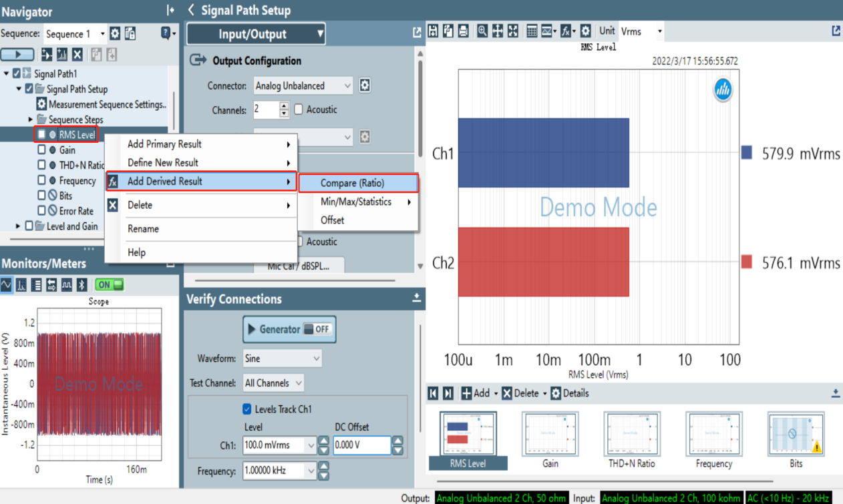Turn the Generator switch on
843x504 pixels.
317,329
